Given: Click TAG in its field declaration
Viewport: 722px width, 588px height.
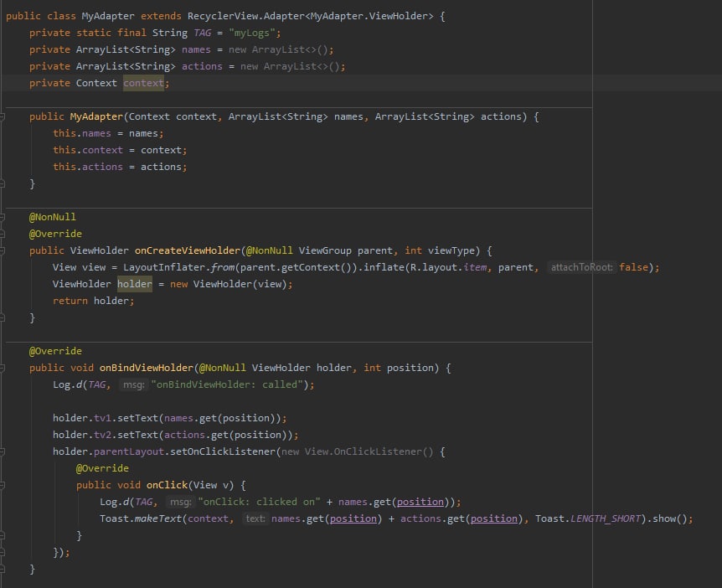Looking at the screenshot, I should (202, 33).
